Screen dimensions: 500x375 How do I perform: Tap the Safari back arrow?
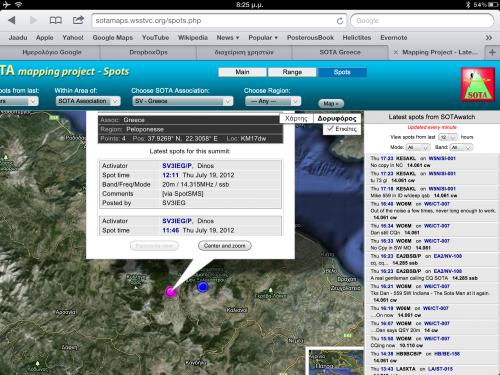click(12, 20)
